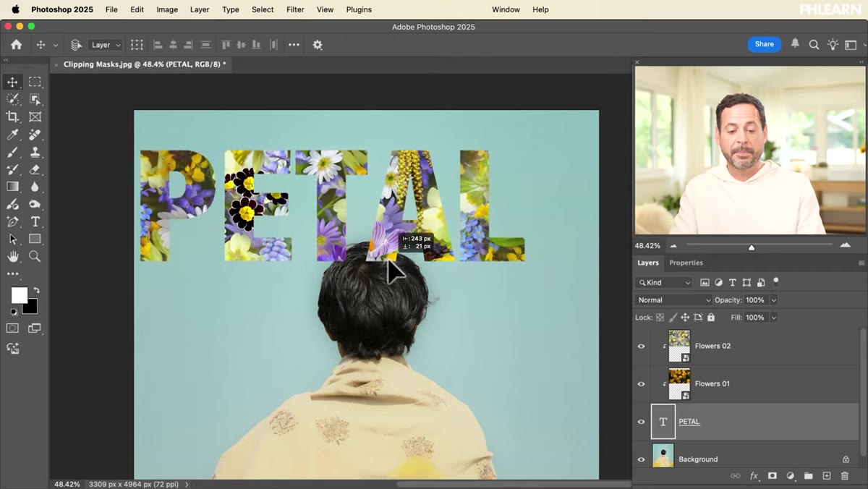This screenshot has width=868, height=489.
Task: Delete layer with the trash icon
Action: pos(844,476)
